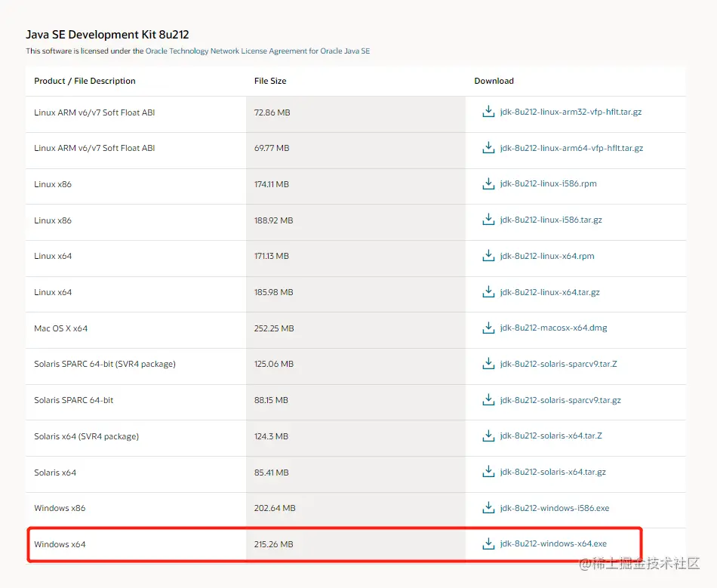Click download icon beside jdk-8u212-linux-x64.tar.gz

[x=488, y=291]
